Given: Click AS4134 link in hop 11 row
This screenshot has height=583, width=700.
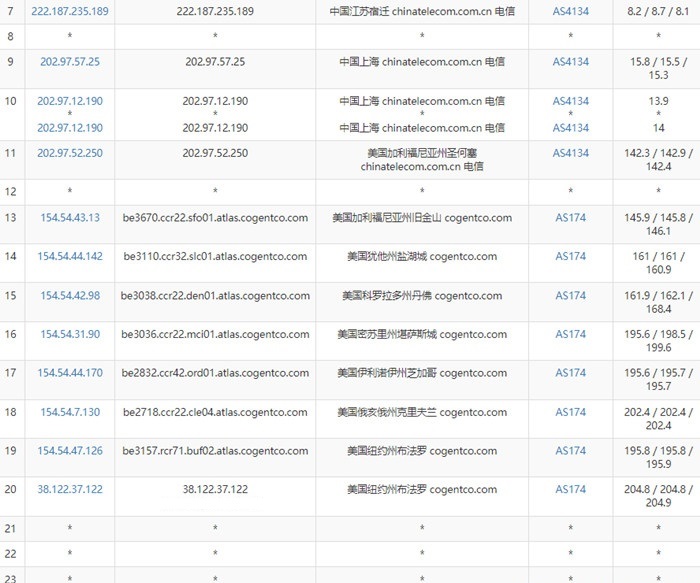Looking at the screenshot, I should pos(571,153).
